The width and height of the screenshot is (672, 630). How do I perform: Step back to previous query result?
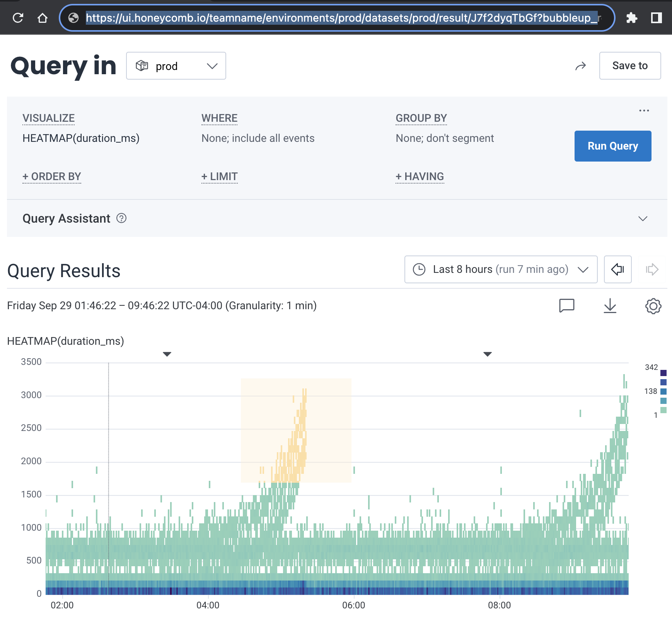coord(617,269)
